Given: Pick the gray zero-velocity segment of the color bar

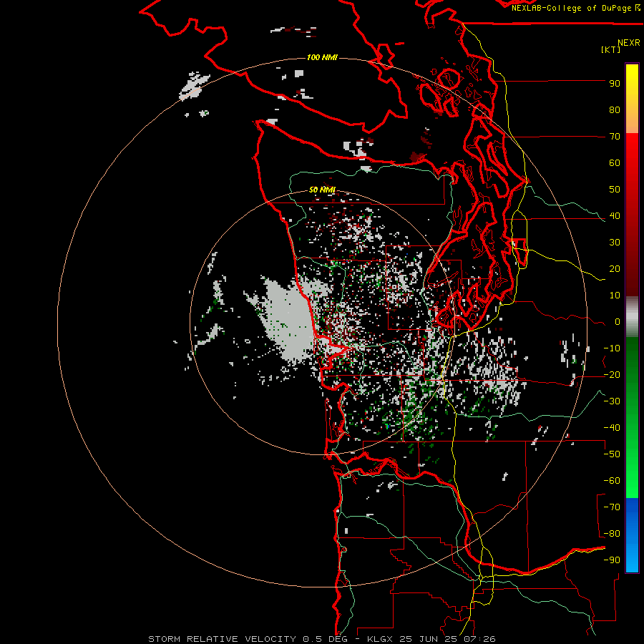Looking at the screenshot, I should [632, 317].
